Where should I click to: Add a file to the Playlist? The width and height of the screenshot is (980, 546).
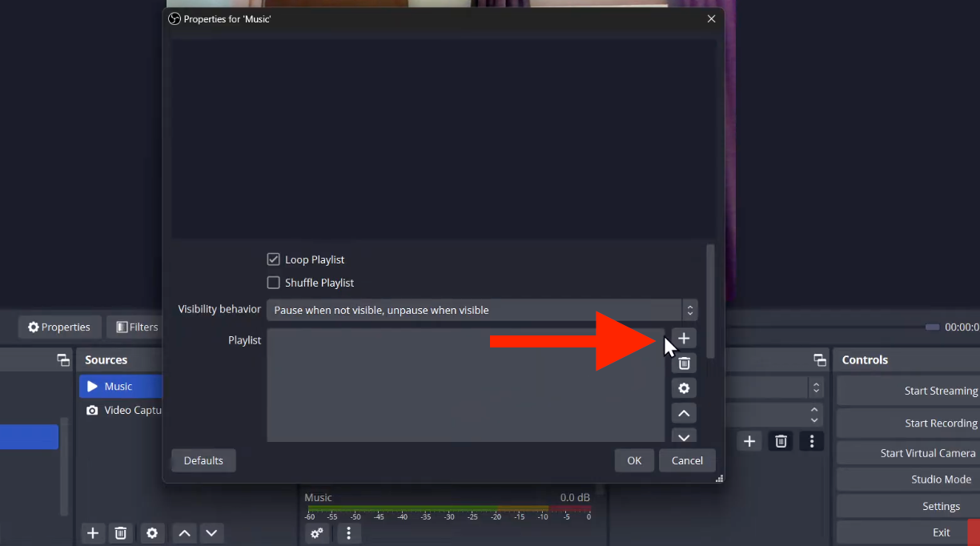684,339
